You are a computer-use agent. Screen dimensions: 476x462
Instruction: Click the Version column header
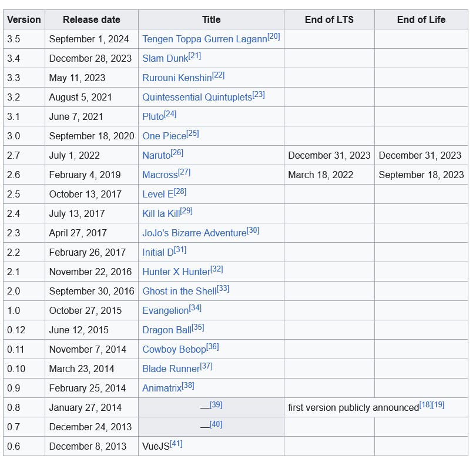coord(24,20)
